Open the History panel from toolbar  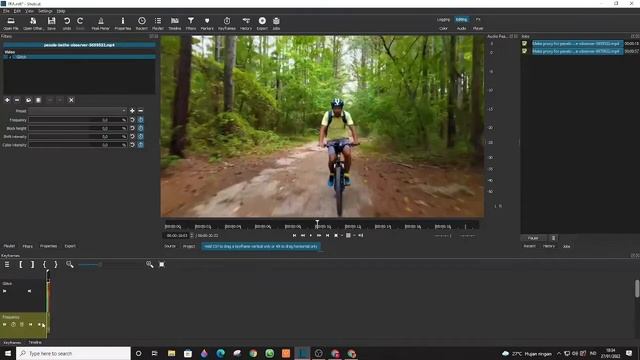(246, 23)
